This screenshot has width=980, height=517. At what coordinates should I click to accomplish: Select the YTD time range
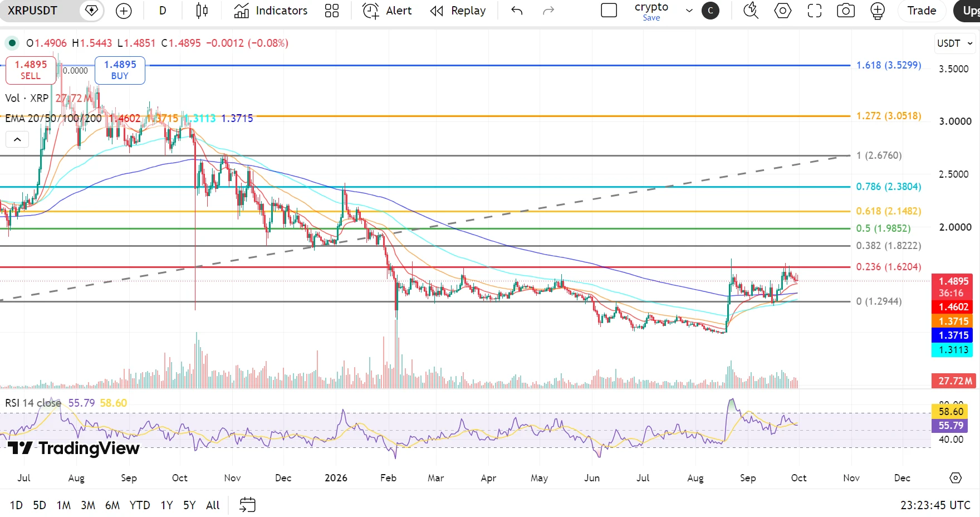[140, 505]
